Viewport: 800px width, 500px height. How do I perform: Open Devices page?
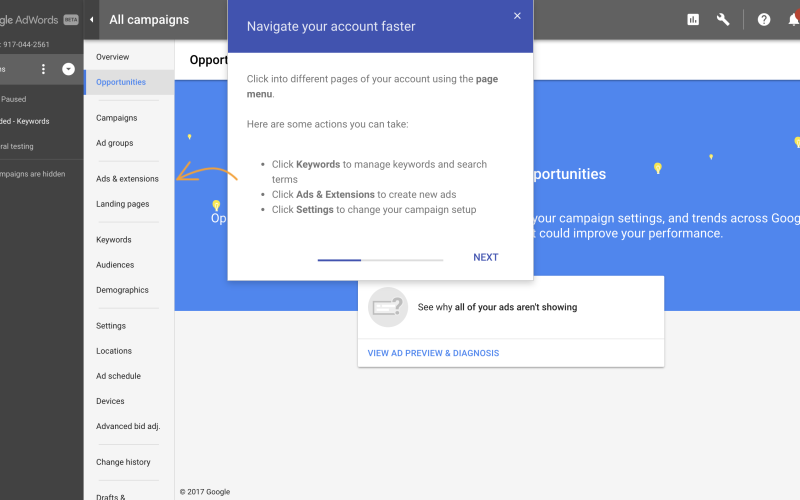(110, 401)
